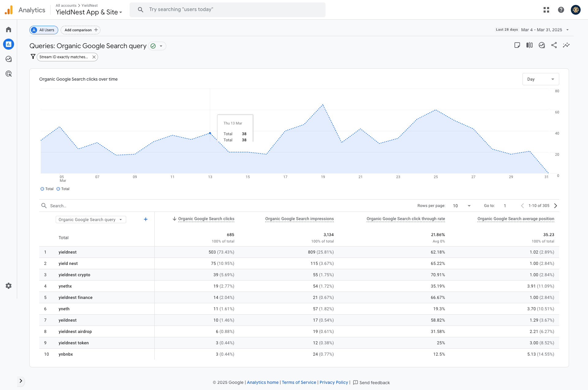Go to next page of results

click(556, 206)
